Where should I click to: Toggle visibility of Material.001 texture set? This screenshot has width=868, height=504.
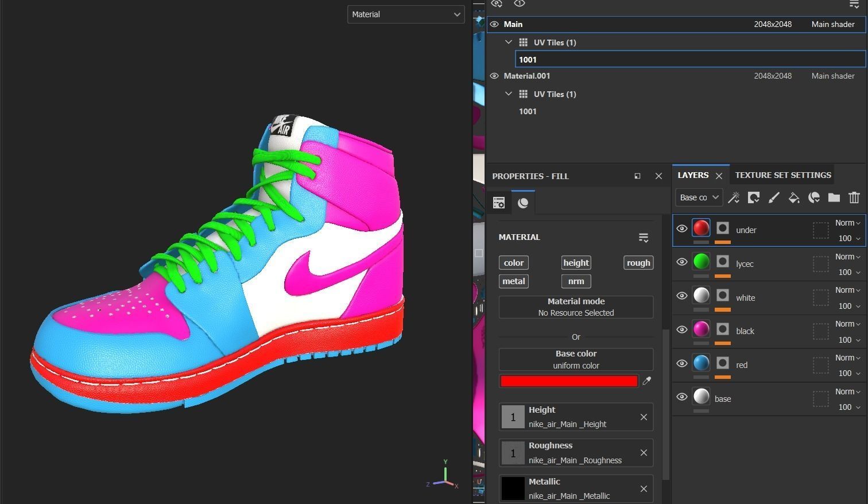point(494,76)
